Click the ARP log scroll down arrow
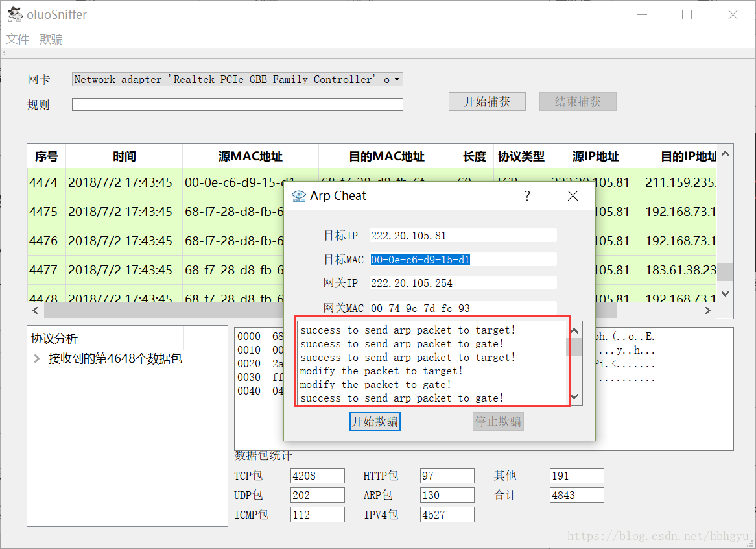Image resolution: width=756 pixels, height=549 pixels. (x=574, y=396)
